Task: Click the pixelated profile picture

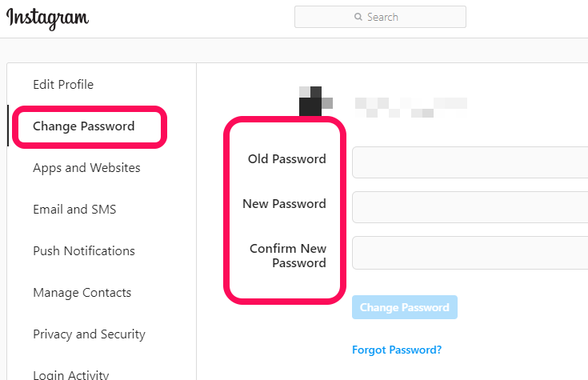Action: point(316,102)
